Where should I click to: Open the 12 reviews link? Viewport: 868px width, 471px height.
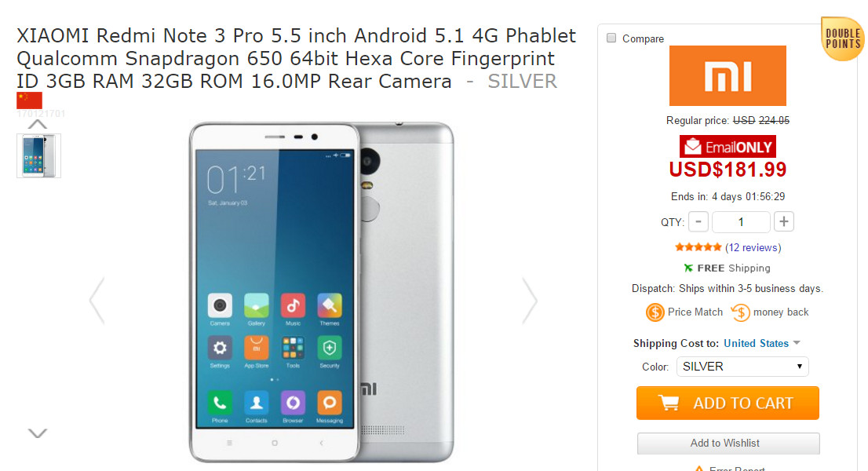753,247
